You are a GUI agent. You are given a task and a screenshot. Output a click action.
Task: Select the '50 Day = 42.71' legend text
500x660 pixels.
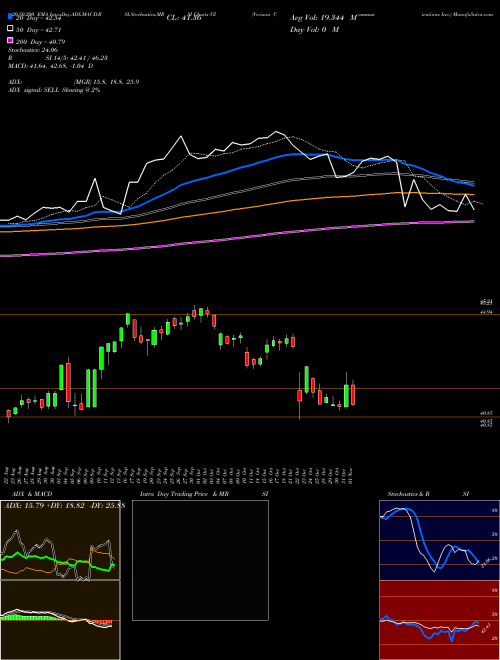click(x=39, y=30)
